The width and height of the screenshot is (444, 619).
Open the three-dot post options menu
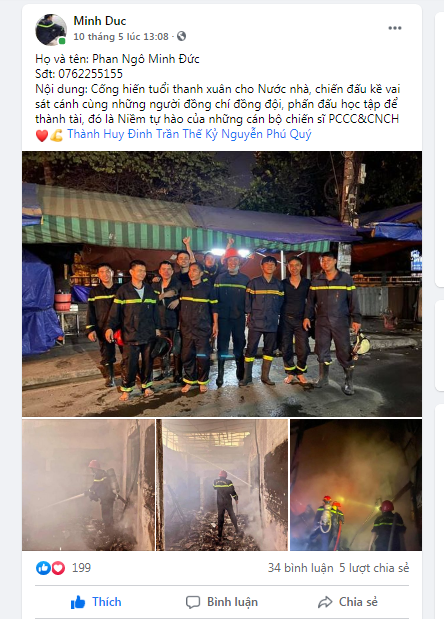[395, 28]
